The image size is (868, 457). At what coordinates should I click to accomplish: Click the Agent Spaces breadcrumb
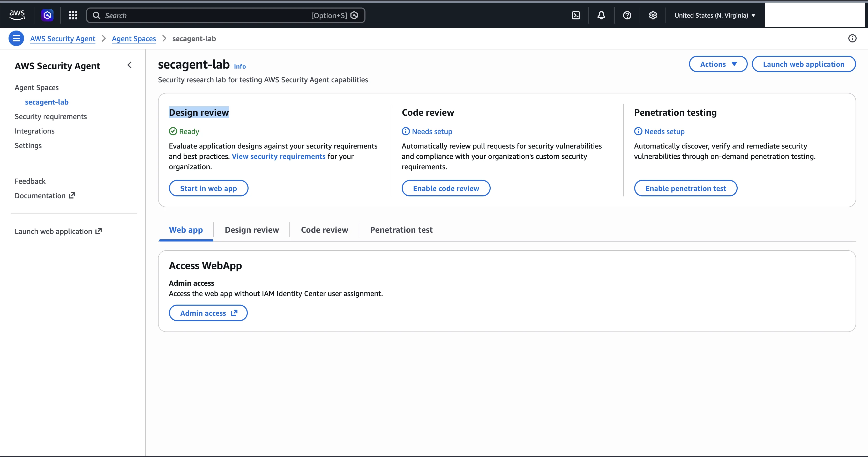134,39
